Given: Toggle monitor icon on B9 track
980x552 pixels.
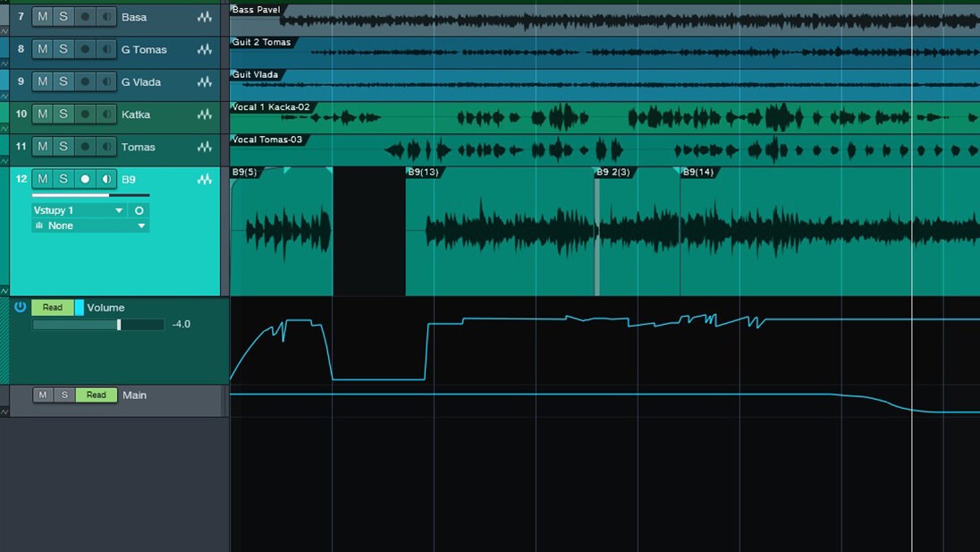Looking at the screenshot, I should point(106,179).
